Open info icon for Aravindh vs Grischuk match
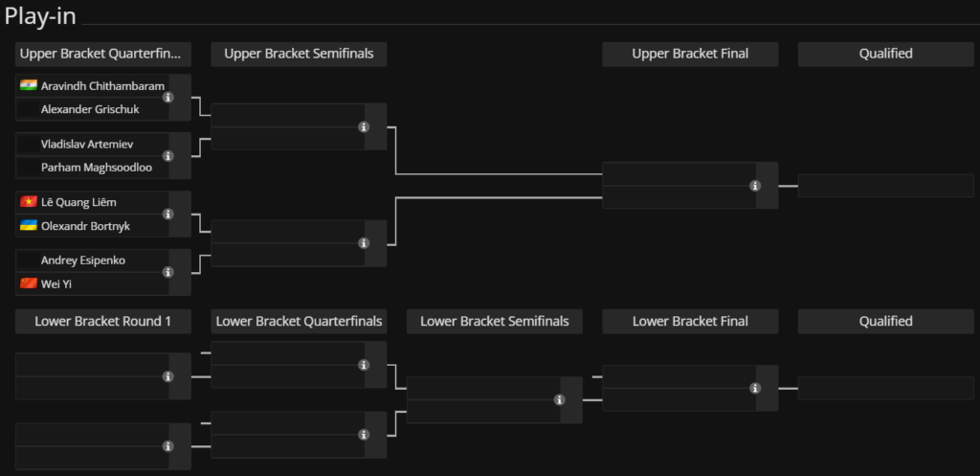 pyautogui.click(x=168, y=98)
